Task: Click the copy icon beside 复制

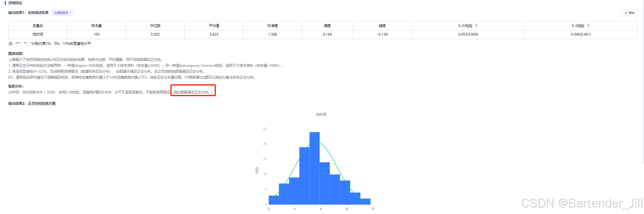Action: (626, 13)
